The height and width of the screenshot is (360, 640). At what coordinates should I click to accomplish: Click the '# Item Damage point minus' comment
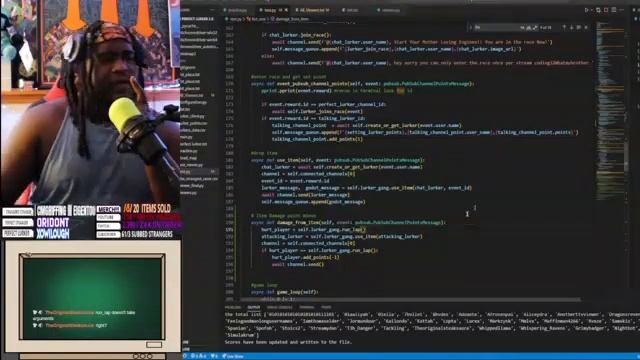pos(283,216)
